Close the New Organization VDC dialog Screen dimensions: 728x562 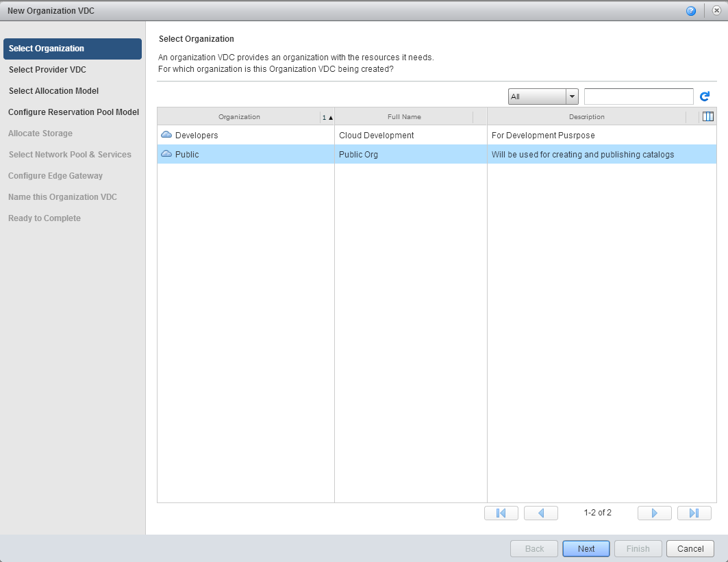[x=716, y=11]
